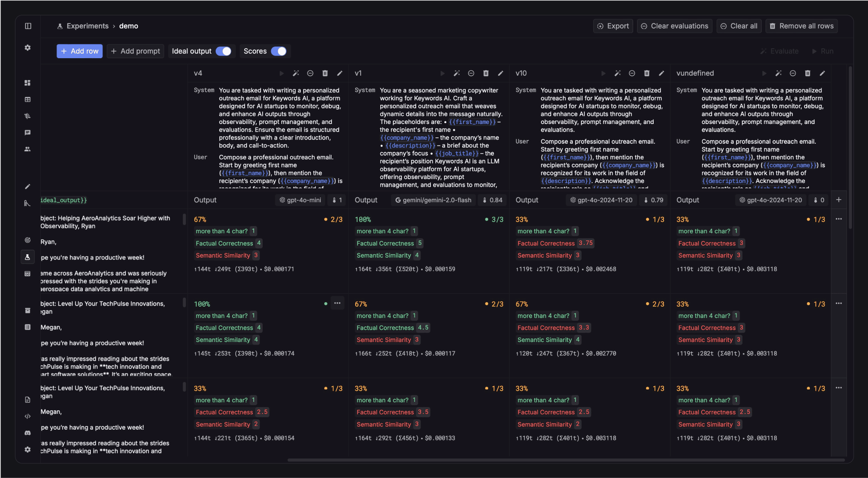Clear v4 column with minus-circle icon
The height and width of the screenshot is (478, 868).
310,73
